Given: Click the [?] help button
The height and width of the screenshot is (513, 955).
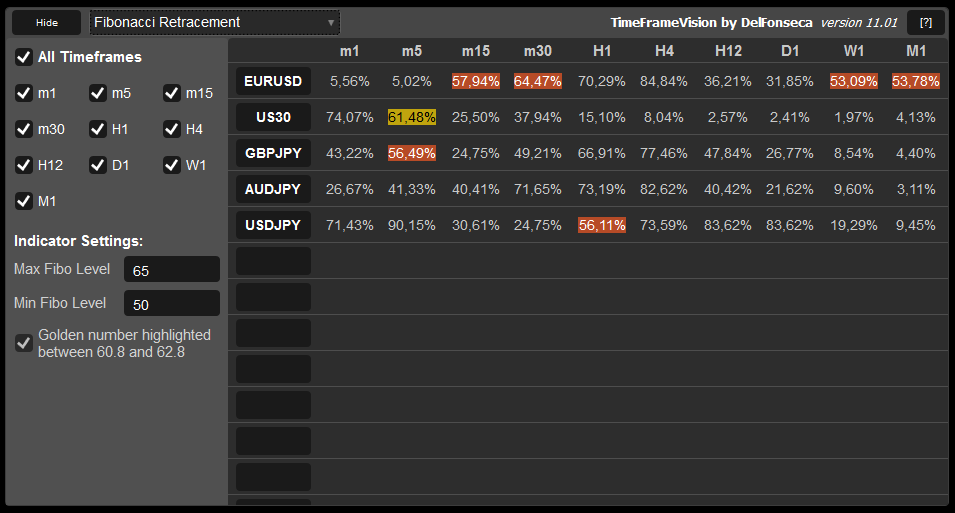Looking at the screenshot, I should (926, 23).
